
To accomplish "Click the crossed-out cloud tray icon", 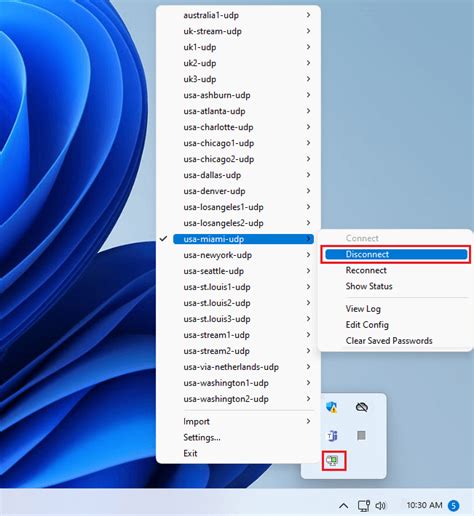I will pyautogui.click(x=362, y=407).
